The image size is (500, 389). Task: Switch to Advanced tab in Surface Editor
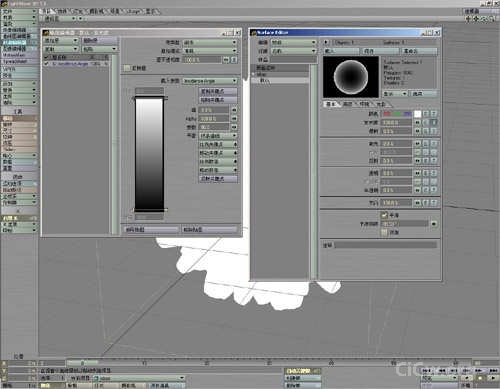click(347, 104)
